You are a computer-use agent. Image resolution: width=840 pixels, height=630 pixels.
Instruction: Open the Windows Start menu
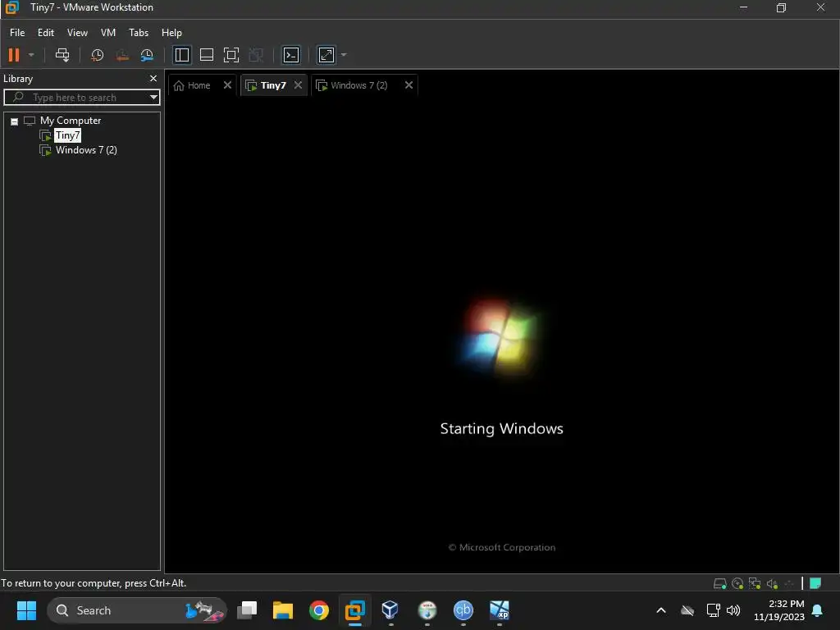(x=26, y=610)
